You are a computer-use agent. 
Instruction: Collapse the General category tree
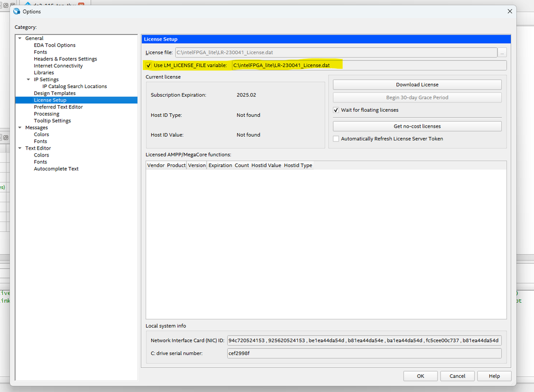pos(20,38)
